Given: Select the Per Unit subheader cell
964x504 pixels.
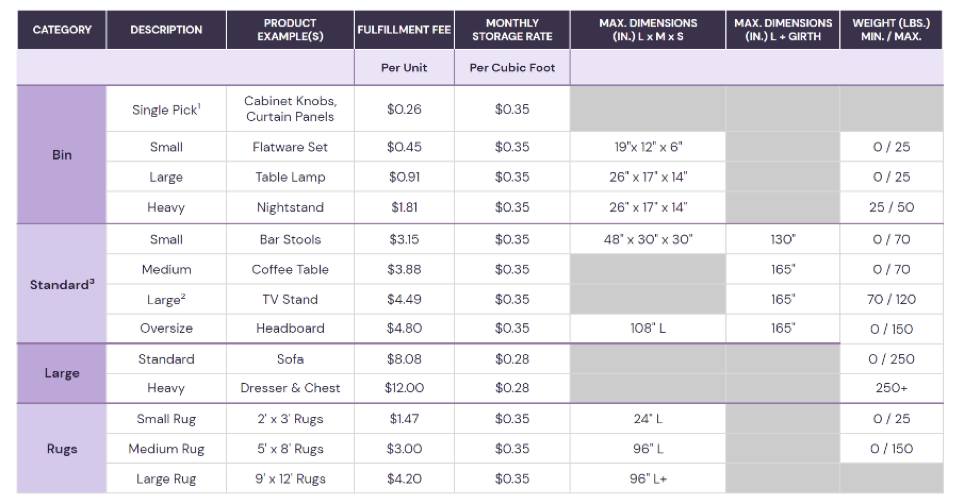Looking at the screenshot, I should click(404, 68).
